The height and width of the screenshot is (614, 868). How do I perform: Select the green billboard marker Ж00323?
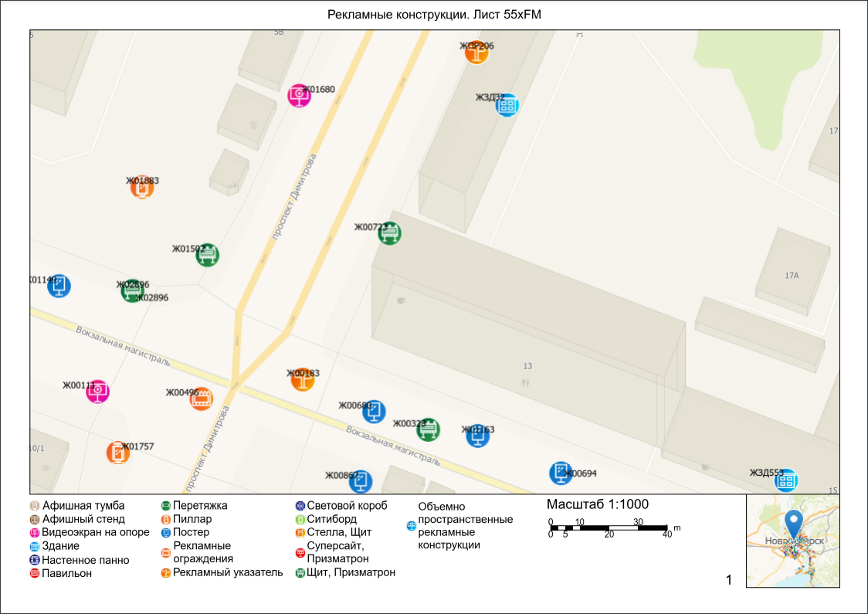pyautogui.click(x=428, y=429)
